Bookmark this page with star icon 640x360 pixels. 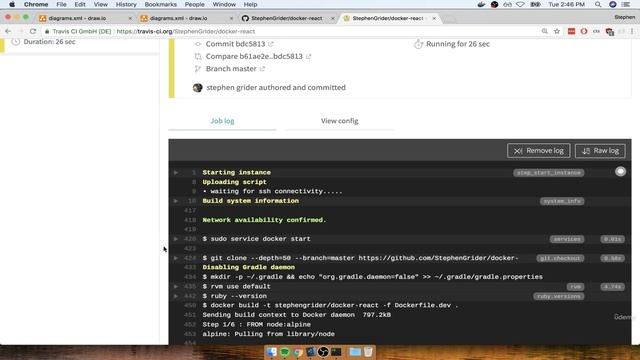[x=557, y=31]
